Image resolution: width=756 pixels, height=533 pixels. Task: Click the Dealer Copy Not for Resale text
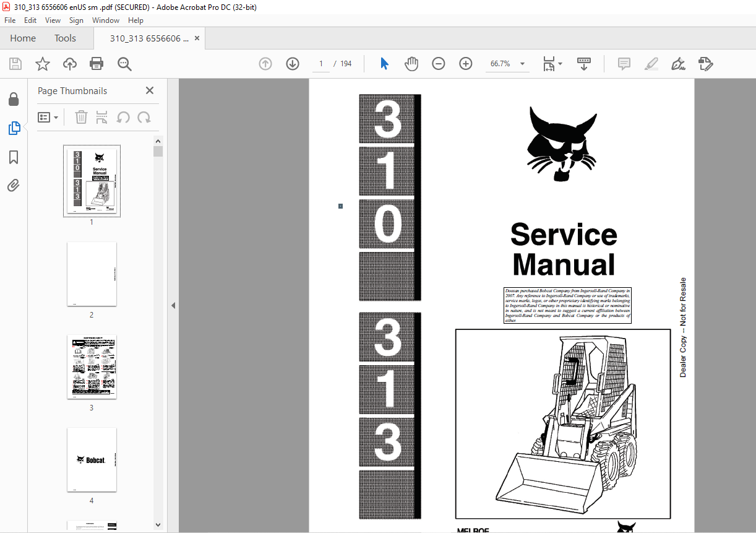click(683, 327)
